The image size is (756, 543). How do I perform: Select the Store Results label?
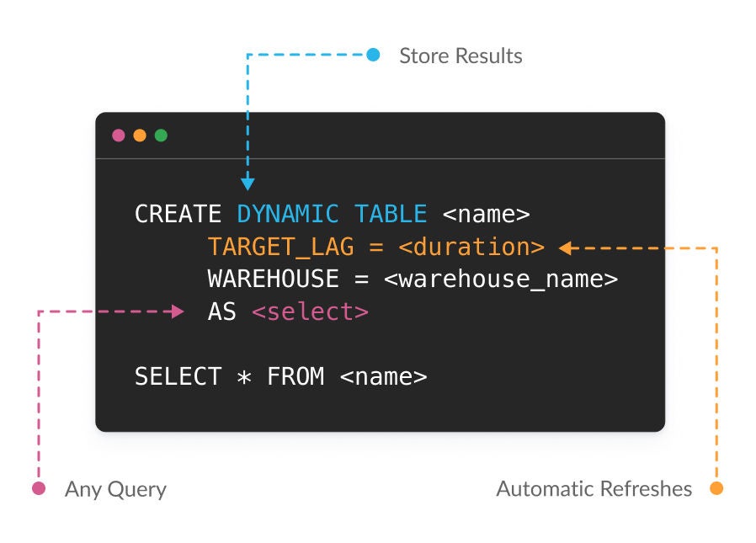coord(461,56)
